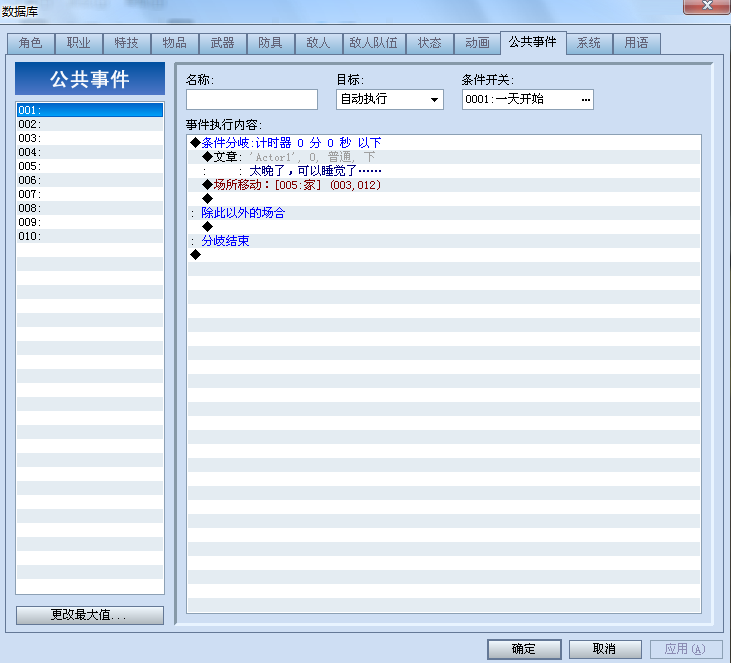
Task: Open the 职业 tab
Action: pos(79,43)
